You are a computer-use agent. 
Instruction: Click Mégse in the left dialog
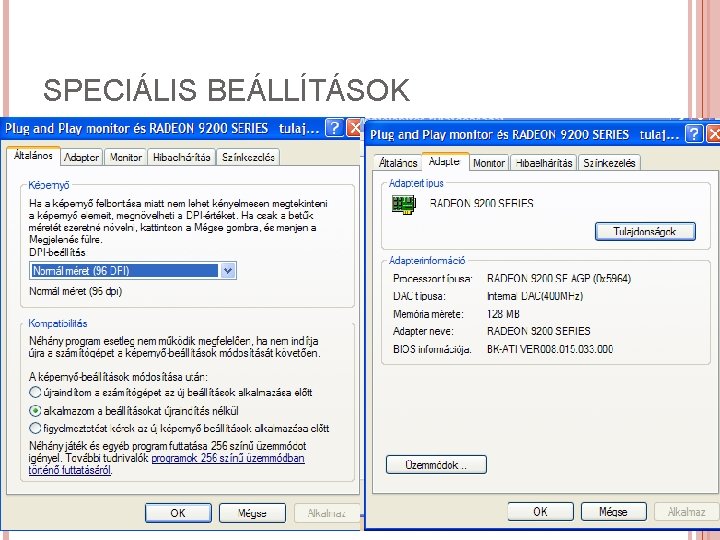click(x=252, y=513)
